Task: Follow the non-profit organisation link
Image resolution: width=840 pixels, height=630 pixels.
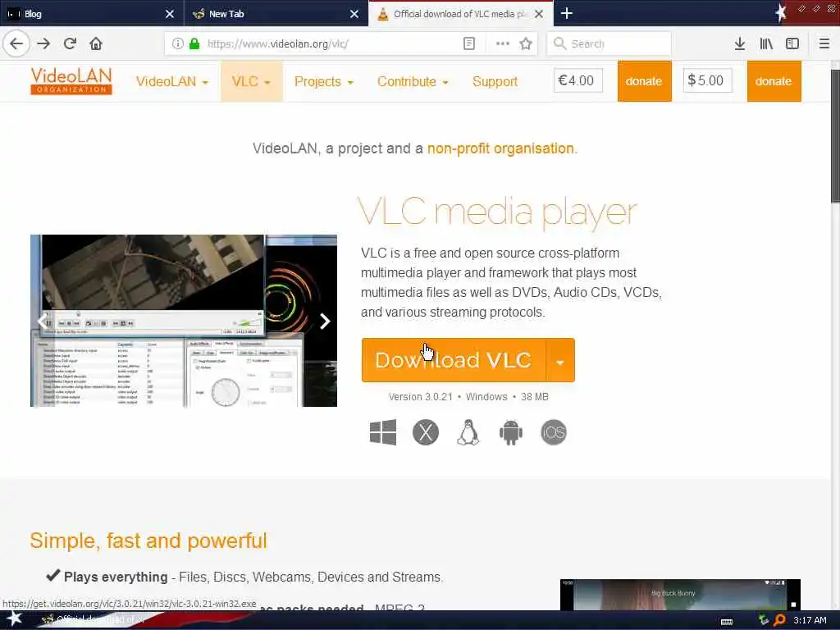Action: tap(500, 148)
